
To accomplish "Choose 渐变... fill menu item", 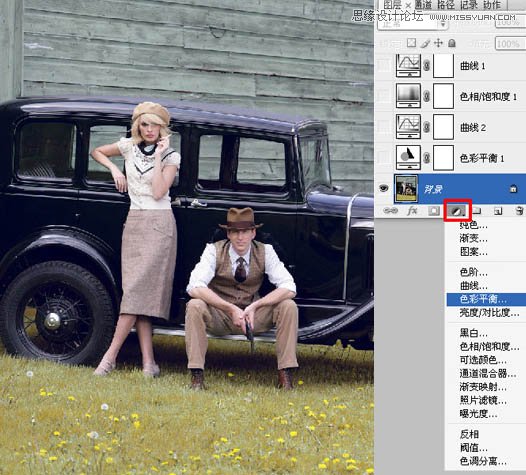I will click(473, 238).
